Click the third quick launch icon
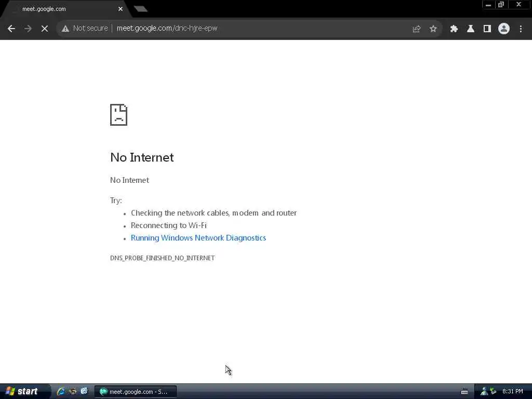Screen dimensions: 532x399 coord(84,392)
